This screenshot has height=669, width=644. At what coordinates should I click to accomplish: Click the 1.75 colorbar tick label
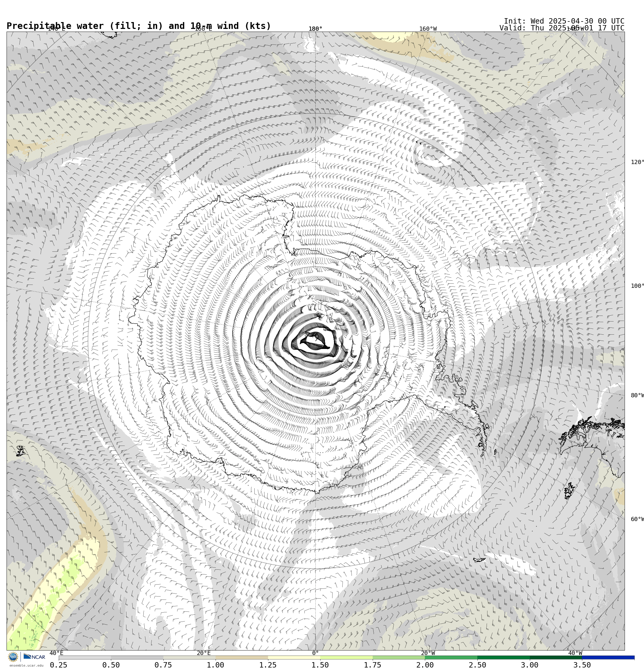(373, 665)
